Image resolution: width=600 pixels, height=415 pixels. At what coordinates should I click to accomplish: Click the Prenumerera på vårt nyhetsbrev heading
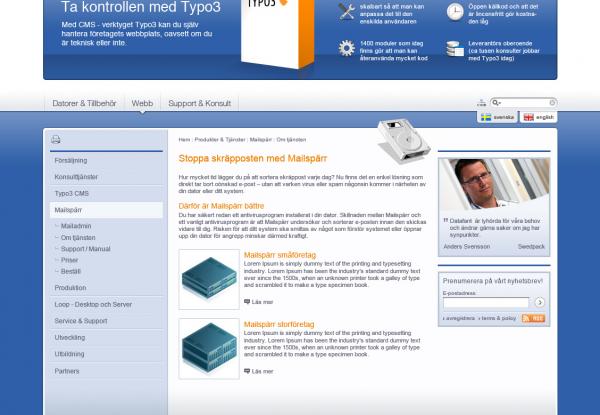pyautogui.click(x=492, y=281)
